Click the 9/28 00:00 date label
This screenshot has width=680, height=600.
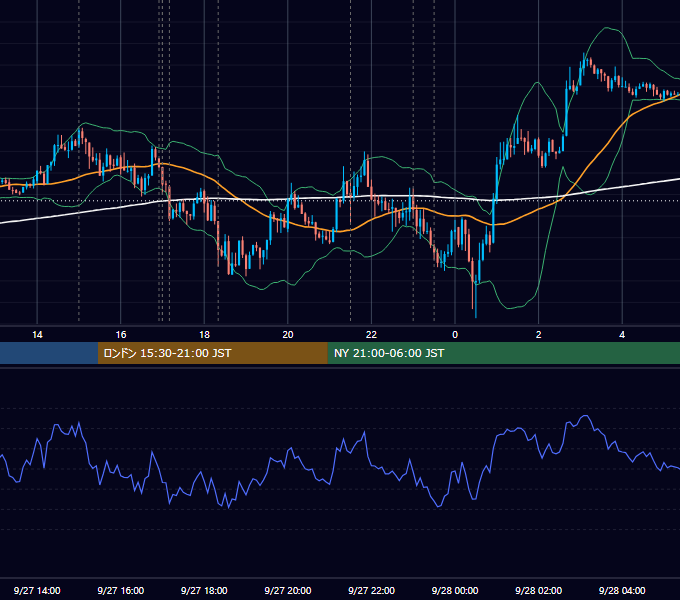[x=455, y=590]
